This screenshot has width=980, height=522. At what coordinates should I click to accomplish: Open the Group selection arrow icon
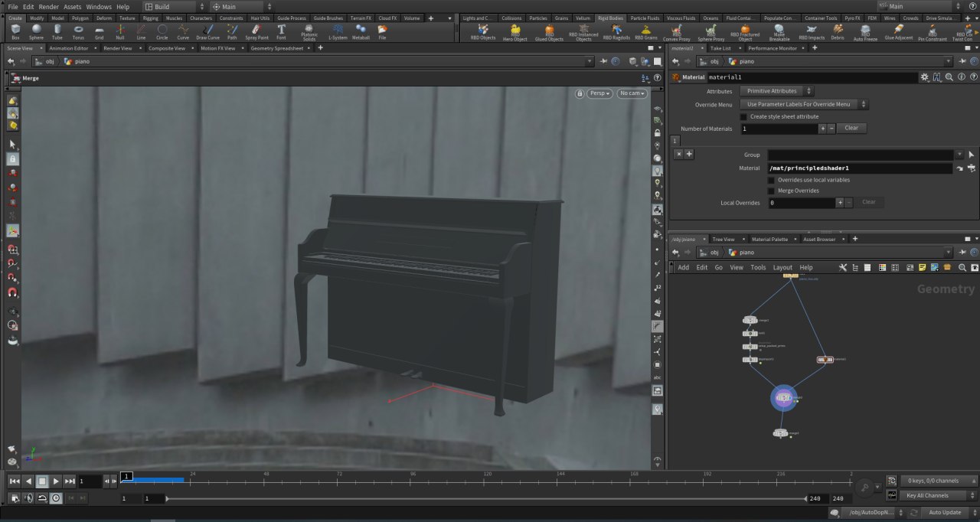[x=972, y=155]
